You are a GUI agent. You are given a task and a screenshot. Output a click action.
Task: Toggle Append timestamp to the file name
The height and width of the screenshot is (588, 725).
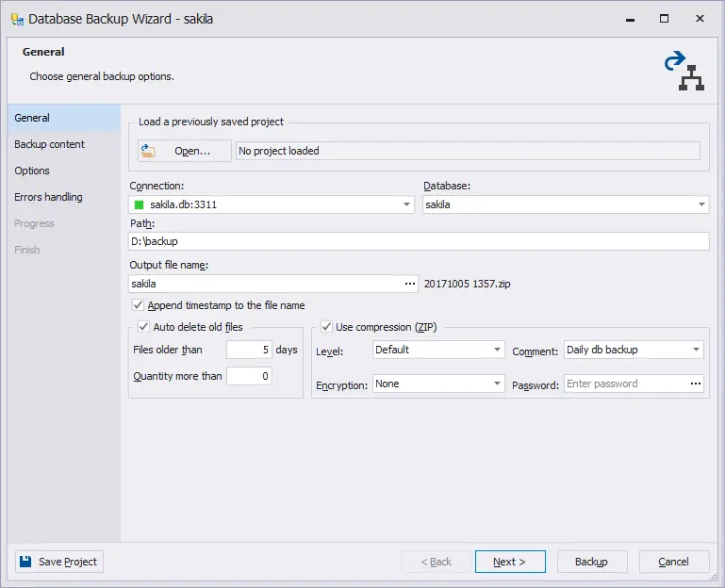click(138, 304)
